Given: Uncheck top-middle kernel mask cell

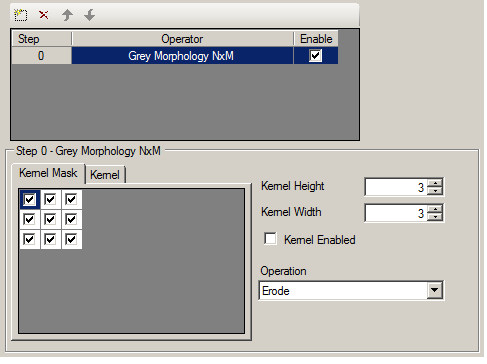Looking at the screenshot, I should (x=50, y=199).
